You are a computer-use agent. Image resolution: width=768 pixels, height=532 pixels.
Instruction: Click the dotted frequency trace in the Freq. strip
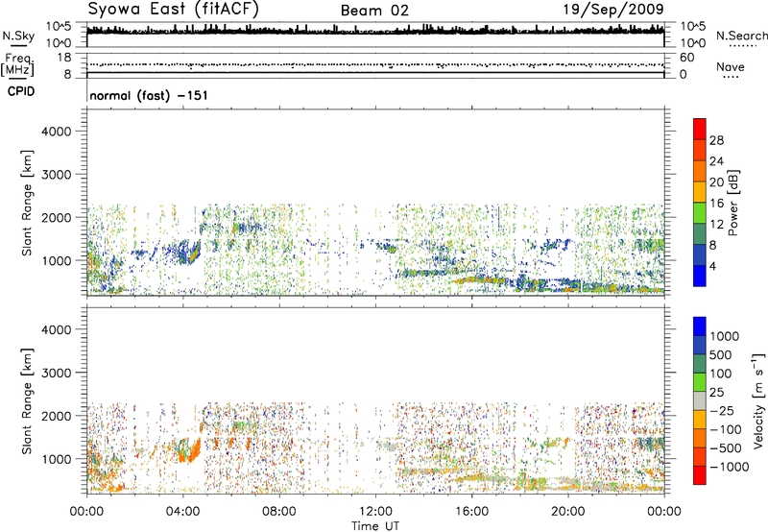375,64
